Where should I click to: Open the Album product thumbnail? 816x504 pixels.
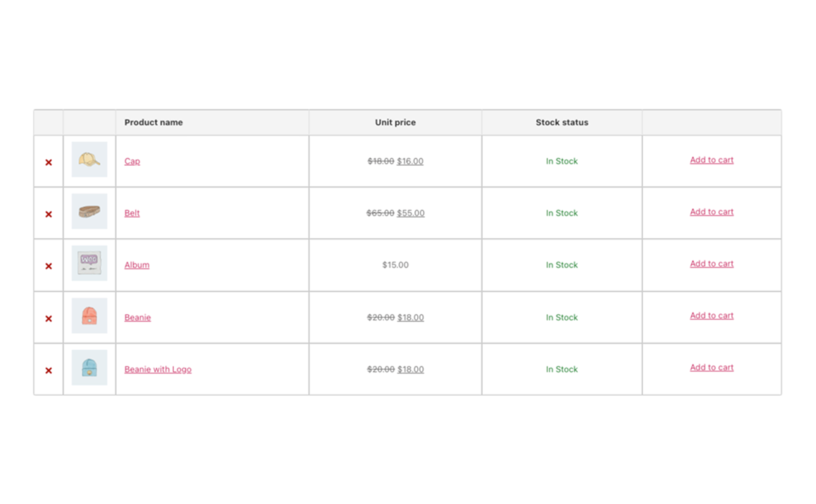pyautogui.click(x=89, y=264)
